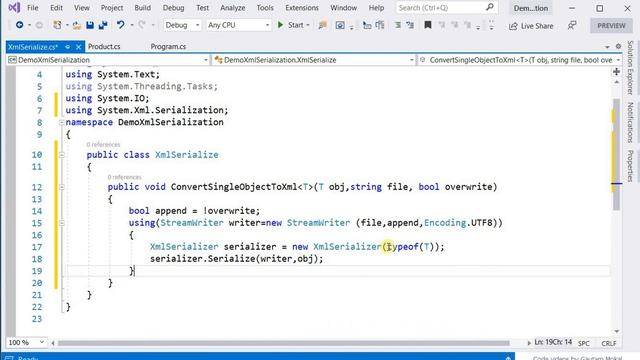The height and width of the screenshot is (360, 640).
Task: Collapse the using StreamWriter block
Action: [x=61, y=223]
